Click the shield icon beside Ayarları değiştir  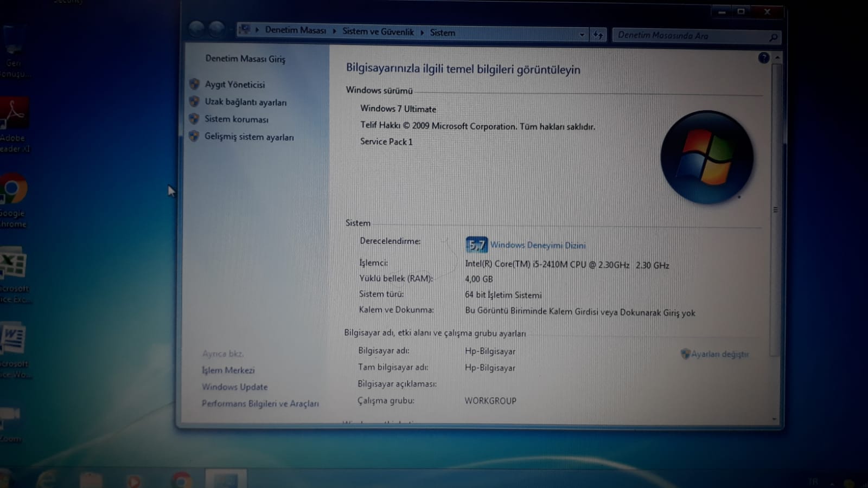[x=685, y=354]
